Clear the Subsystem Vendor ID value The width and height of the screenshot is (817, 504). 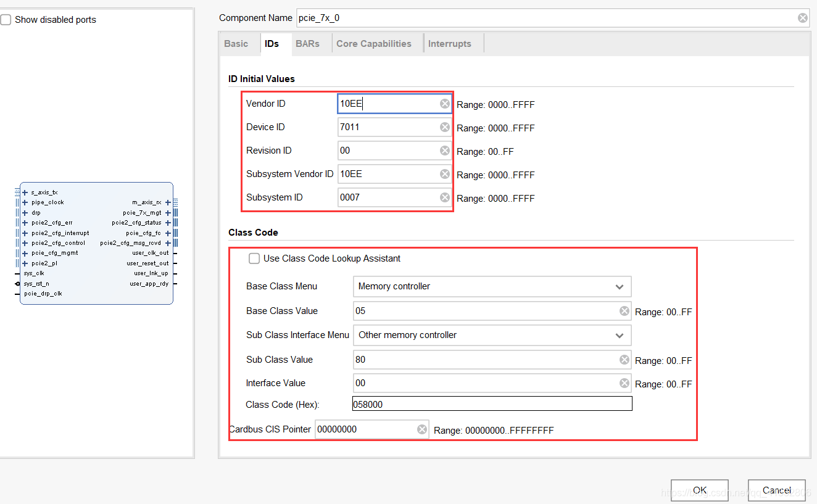pos(445,174)
